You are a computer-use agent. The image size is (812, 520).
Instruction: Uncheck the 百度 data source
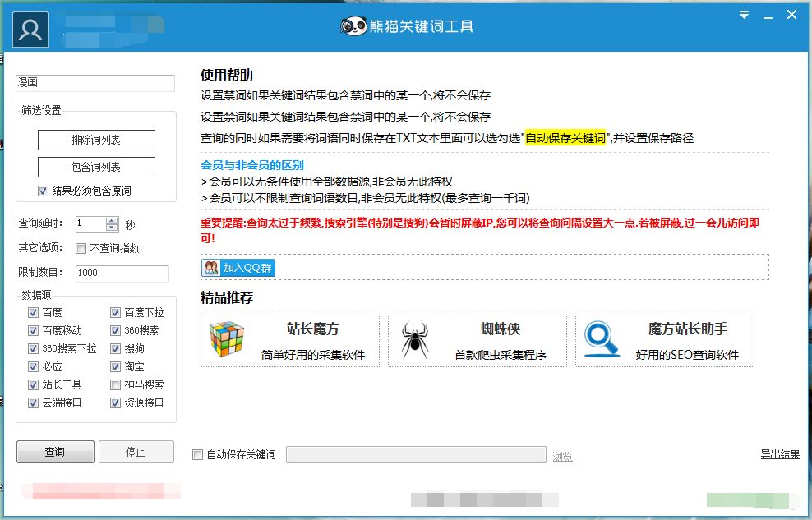click(33, 312)
